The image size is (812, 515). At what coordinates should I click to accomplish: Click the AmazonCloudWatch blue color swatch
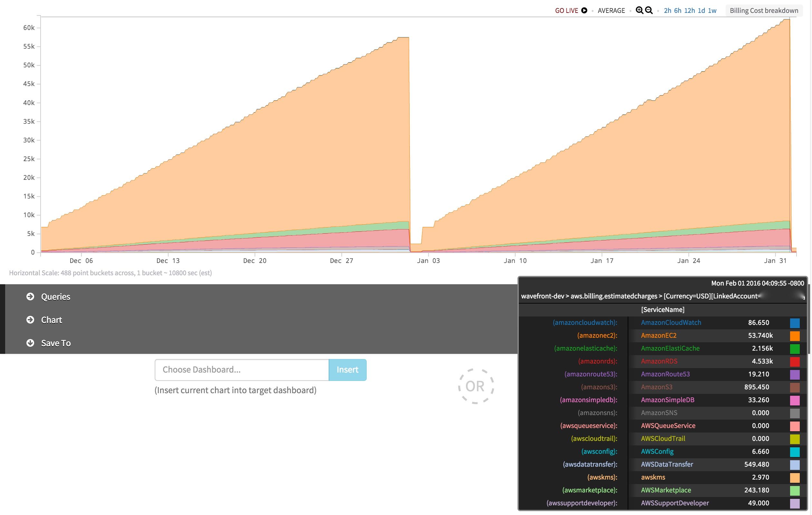click(x=795, y=323)
